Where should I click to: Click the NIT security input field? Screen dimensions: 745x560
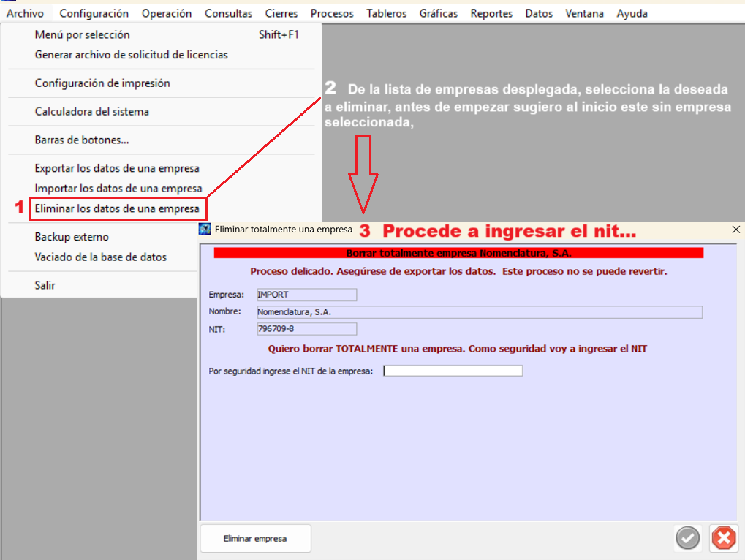point(453,371)
